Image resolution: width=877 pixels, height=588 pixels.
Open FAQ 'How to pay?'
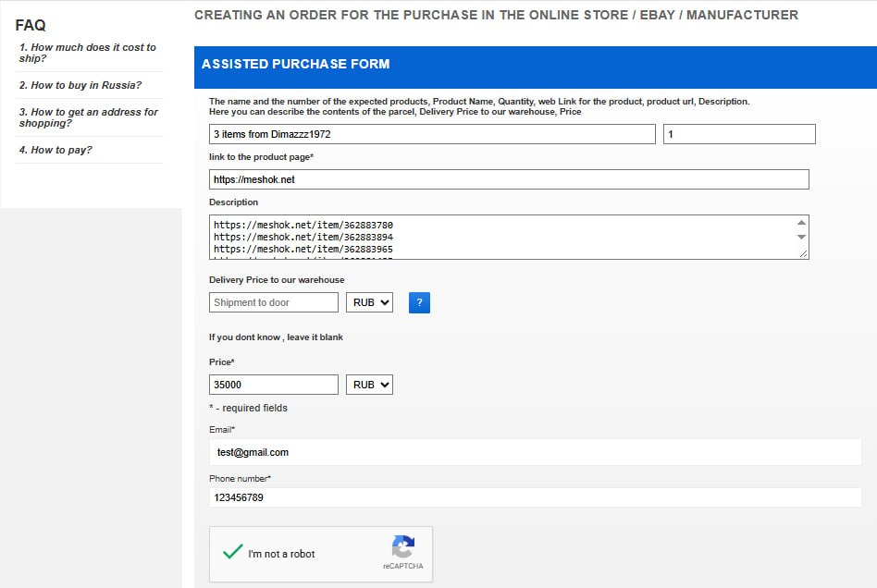(x=56, y=150)
